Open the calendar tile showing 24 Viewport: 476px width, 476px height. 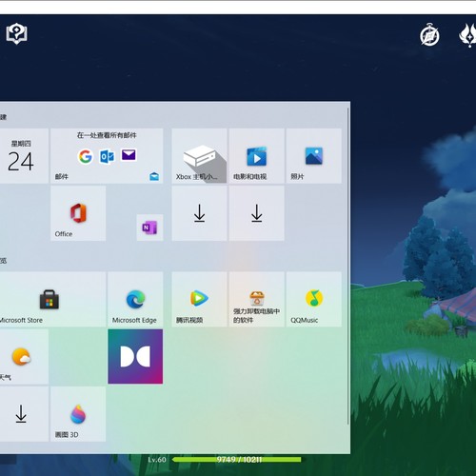(x=24, y=156)
